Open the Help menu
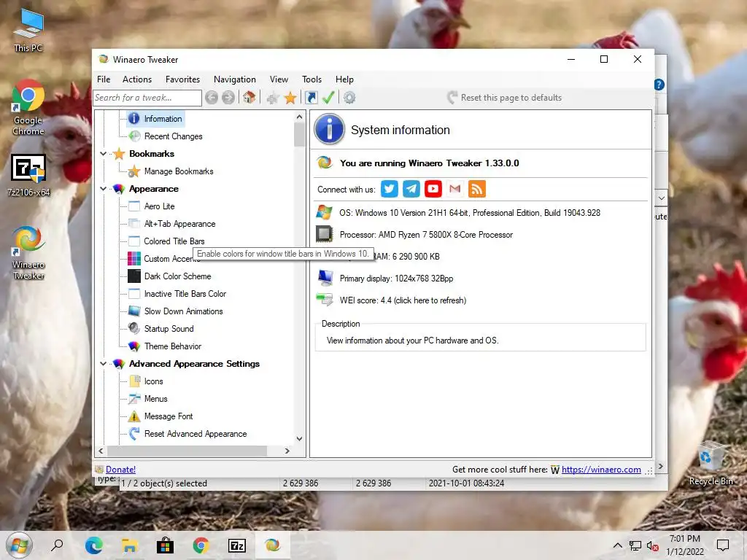747x560 pixels. tap(344, 79)
